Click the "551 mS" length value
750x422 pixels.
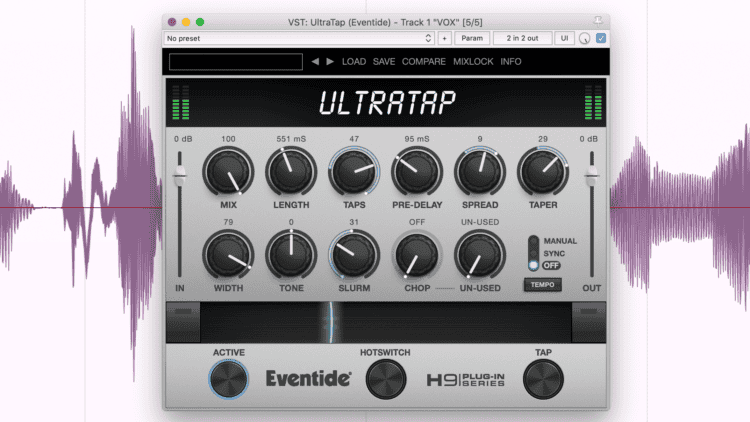tap(291, 139)
